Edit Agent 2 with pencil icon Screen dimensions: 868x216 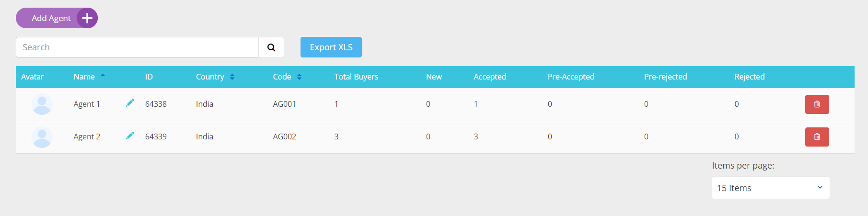(130, 136)
